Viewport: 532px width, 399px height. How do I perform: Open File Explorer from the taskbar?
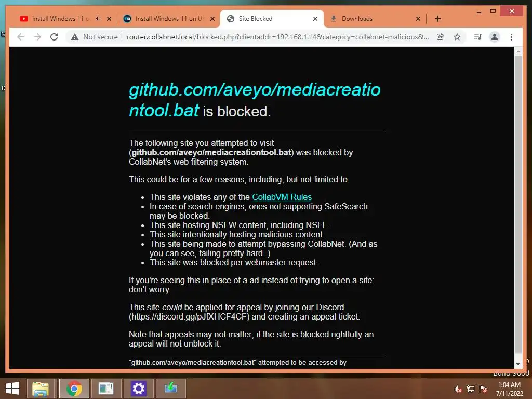click(41, 389)
